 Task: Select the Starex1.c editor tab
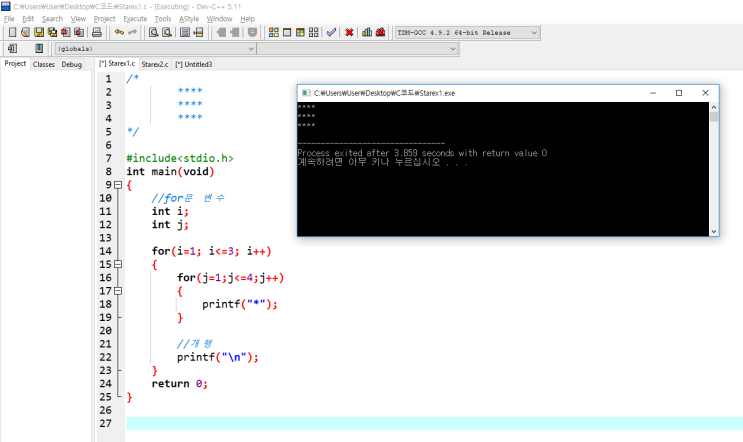click(117, 63)
